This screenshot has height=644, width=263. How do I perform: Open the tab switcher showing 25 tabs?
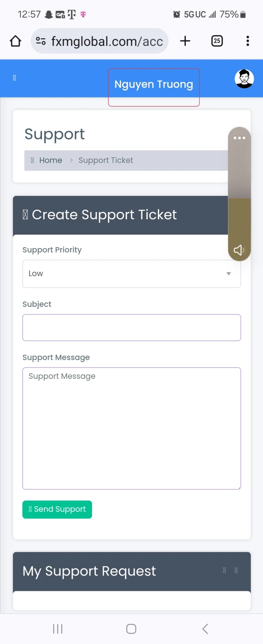click(217, 41)
